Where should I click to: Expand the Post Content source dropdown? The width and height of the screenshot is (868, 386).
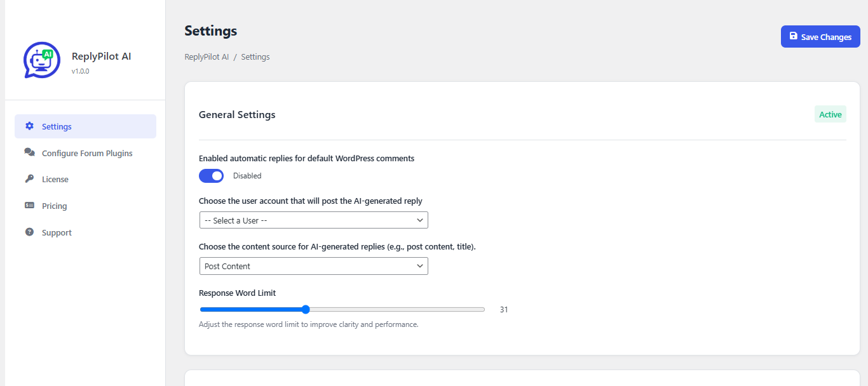313,266
